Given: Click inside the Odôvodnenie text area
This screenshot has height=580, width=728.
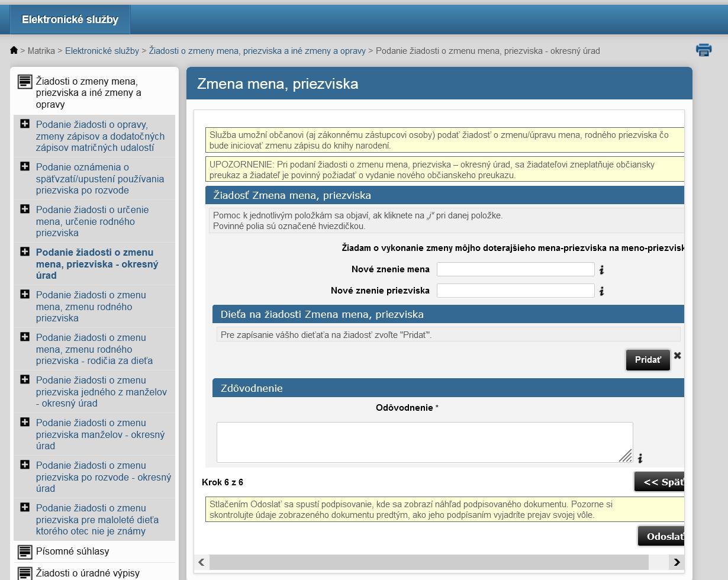Looking at the screenshot, I should 424,442.
